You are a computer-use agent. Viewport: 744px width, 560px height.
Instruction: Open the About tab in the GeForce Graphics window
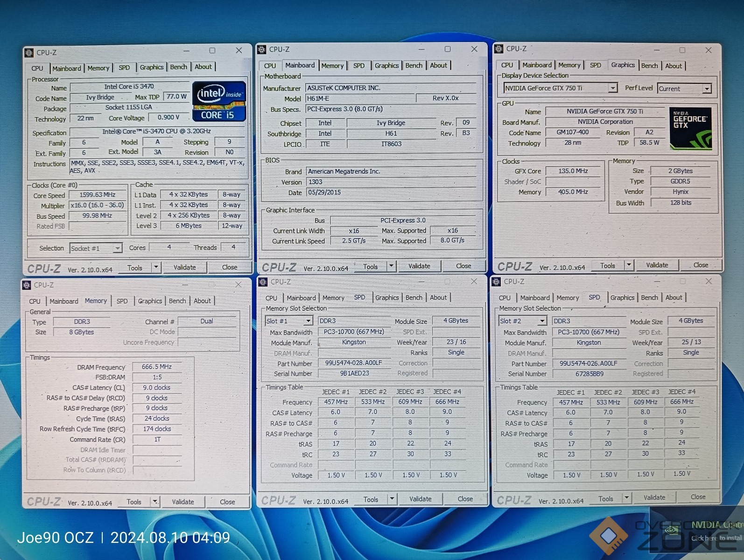(674, 66)
